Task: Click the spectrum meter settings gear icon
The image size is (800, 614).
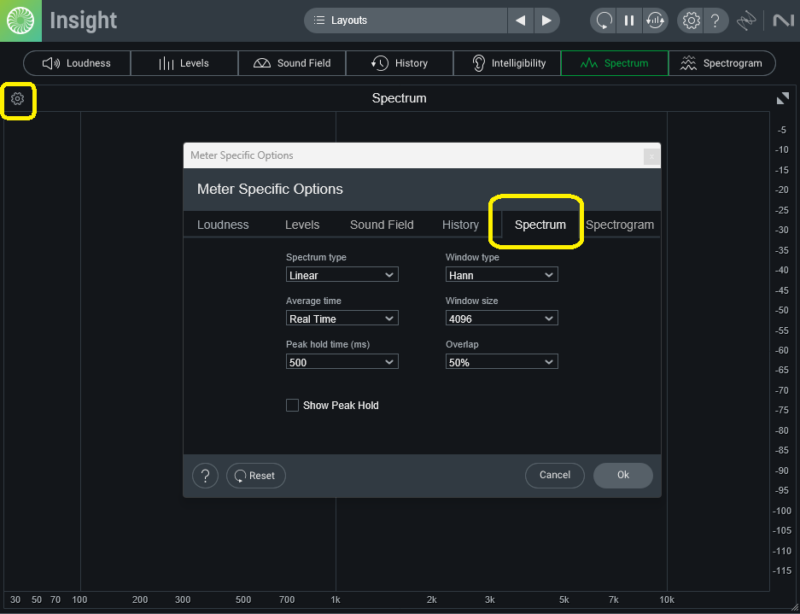Action: [17, 99]
